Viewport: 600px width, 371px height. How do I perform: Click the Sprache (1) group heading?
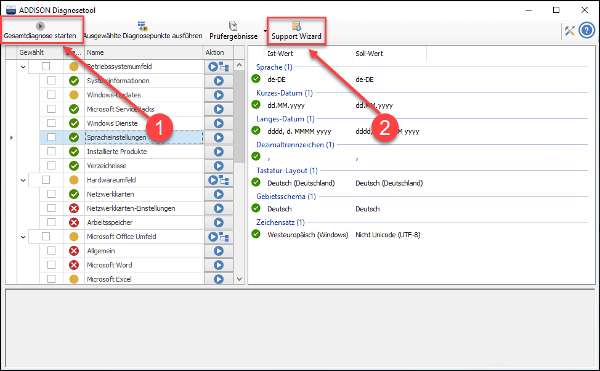[274, 67]
